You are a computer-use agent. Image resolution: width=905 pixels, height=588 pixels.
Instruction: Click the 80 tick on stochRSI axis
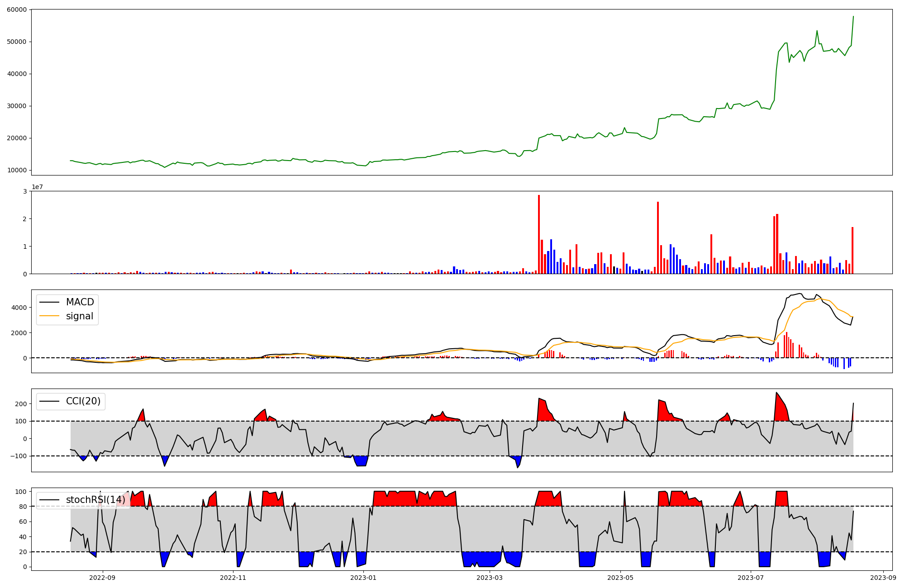click(x=23, y=507)
